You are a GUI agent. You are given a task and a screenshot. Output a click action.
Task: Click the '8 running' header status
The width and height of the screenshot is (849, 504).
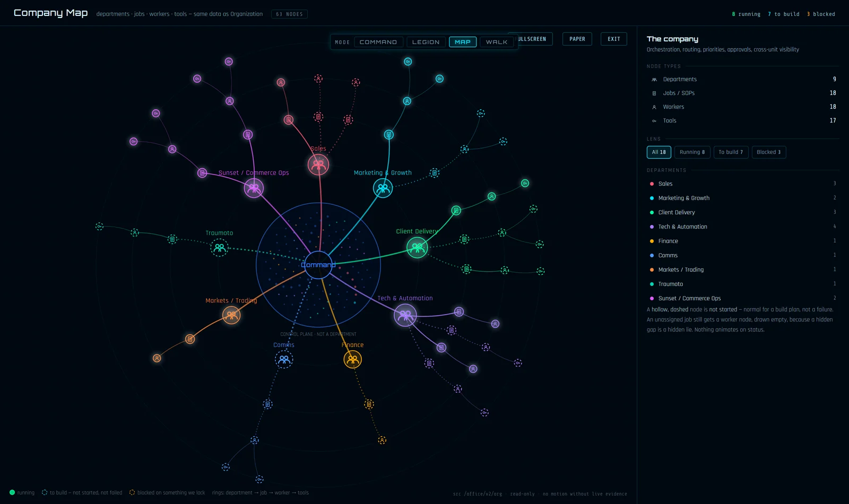tap(746, 14)
